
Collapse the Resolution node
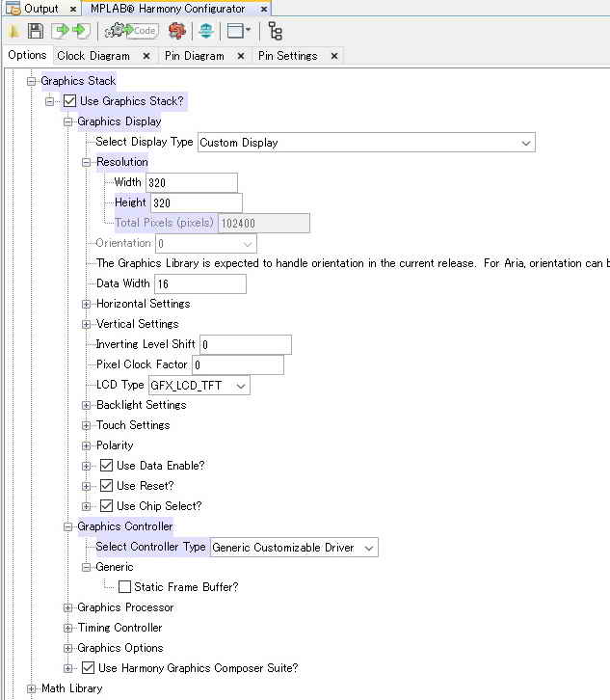click(x=86, y=163)
